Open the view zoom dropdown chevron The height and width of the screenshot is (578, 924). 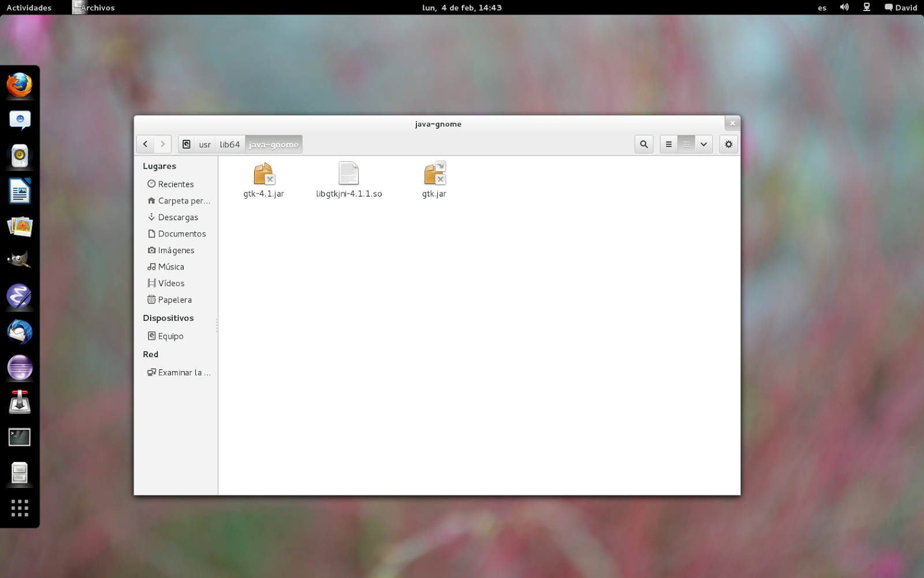tap(703, 144)
